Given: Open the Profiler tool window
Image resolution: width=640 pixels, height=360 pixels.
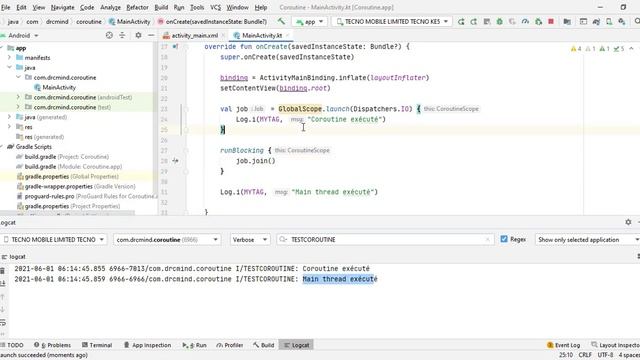Looking at the screenshot, I should tap(230, 345).
